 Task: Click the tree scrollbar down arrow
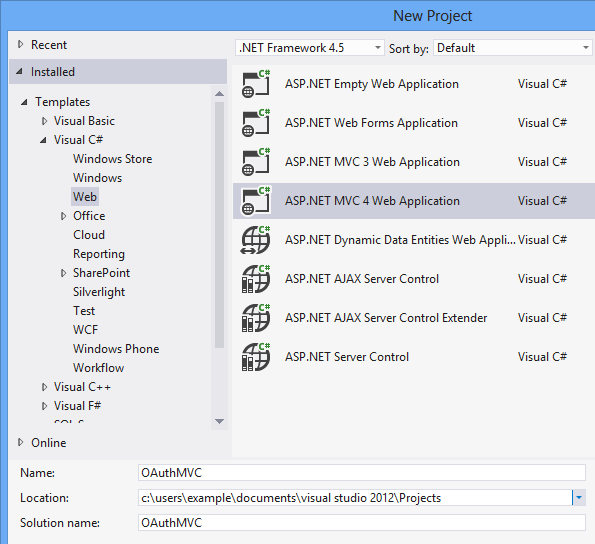(x=219, y=421)
